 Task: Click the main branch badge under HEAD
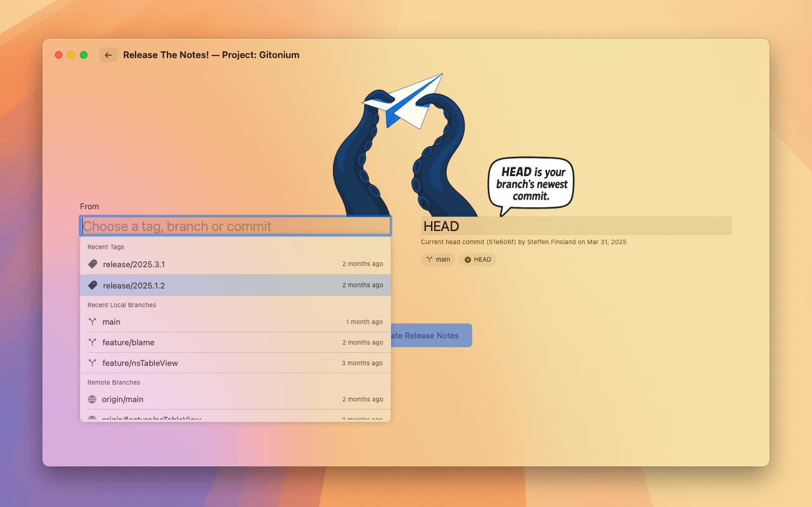(438, 259)
